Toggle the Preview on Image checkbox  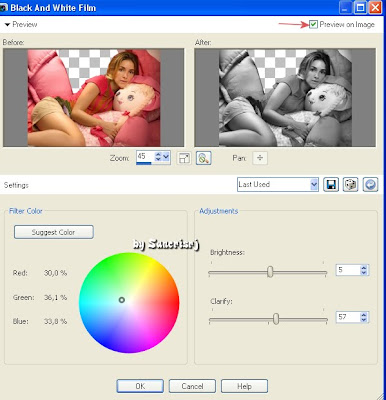click(x=313, y=24)
